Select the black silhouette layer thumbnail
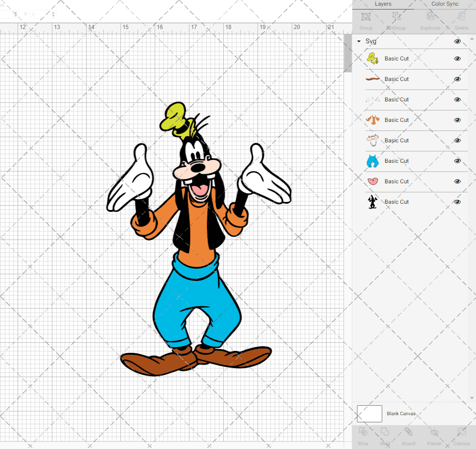Viewport: 476px width, 449px height. pos(373,202)
